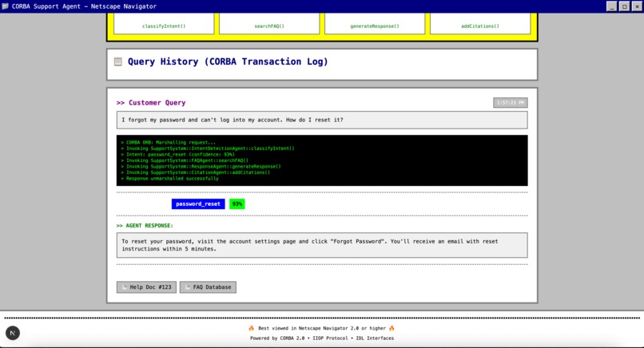Click the fire icon after 'or higher'
The image size is (644, 348).
tap(392, 328)
